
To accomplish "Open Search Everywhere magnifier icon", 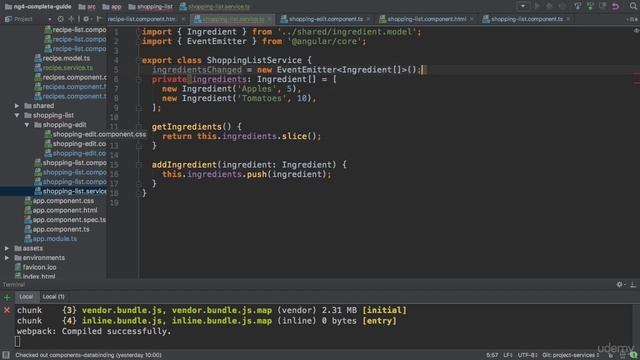I will (633, 6).
